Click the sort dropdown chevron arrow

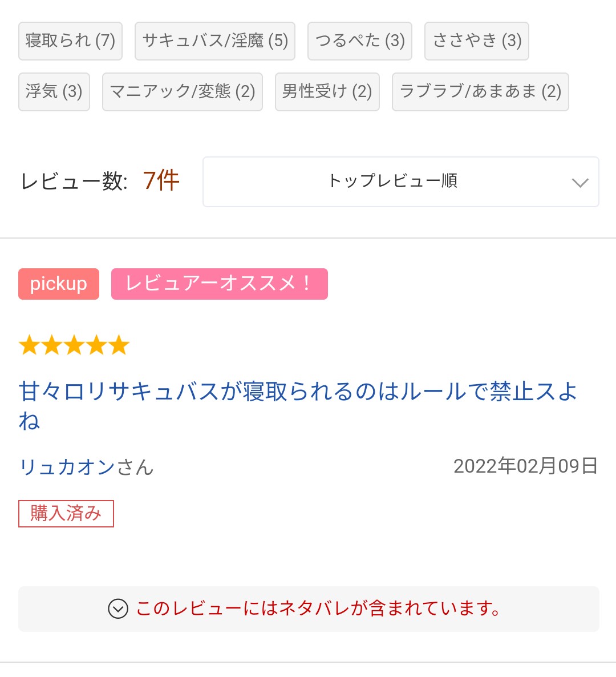pos(579,183)
